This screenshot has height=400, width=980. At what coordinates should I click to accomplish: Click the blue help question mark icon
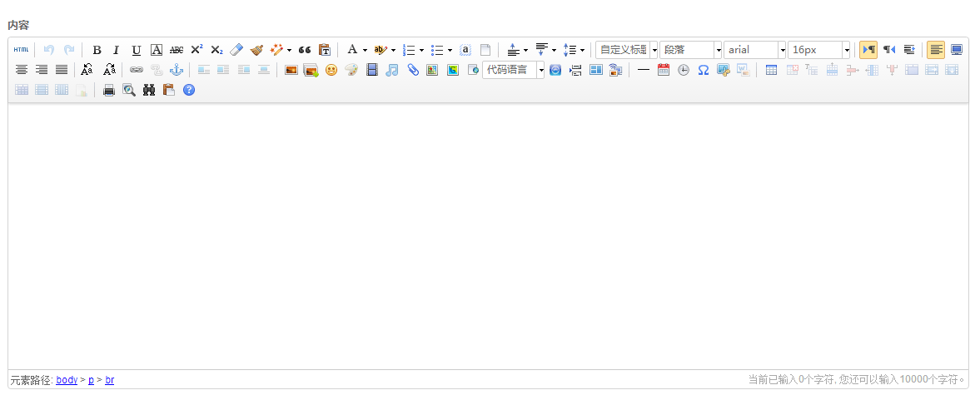coord(189,90)
